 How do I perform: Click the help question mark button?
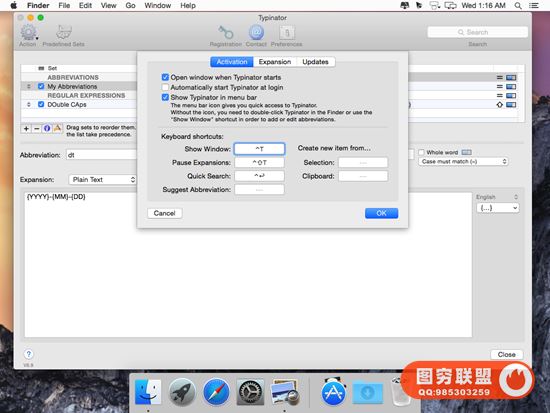[x=29, y=354]
